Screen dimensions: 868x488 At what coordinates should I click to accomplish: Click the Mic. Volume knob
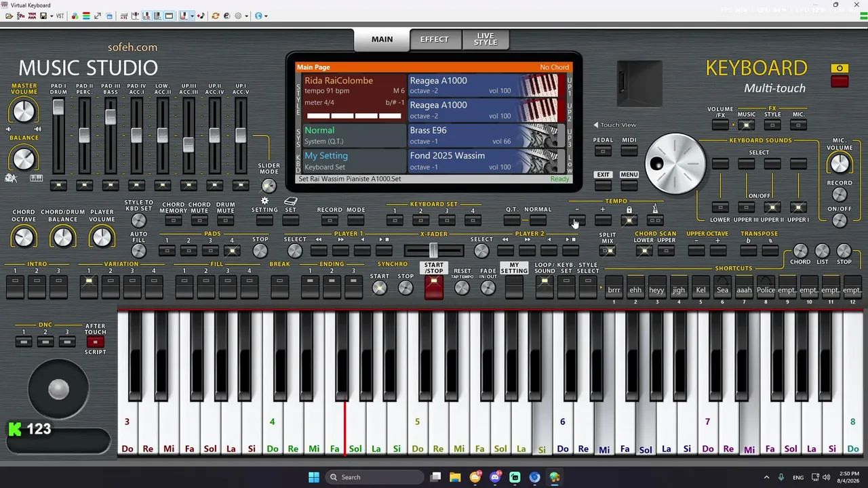pos(840,163)
